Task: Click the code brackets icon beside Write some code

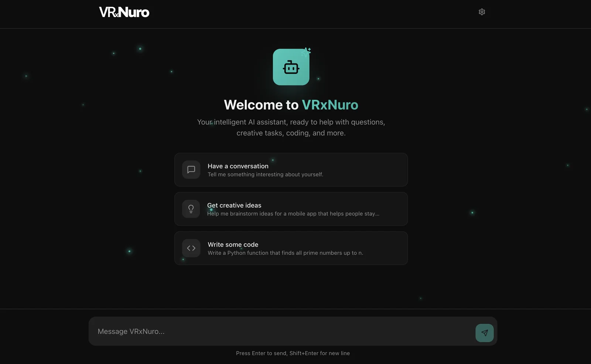Action: [x=191, y=248]
